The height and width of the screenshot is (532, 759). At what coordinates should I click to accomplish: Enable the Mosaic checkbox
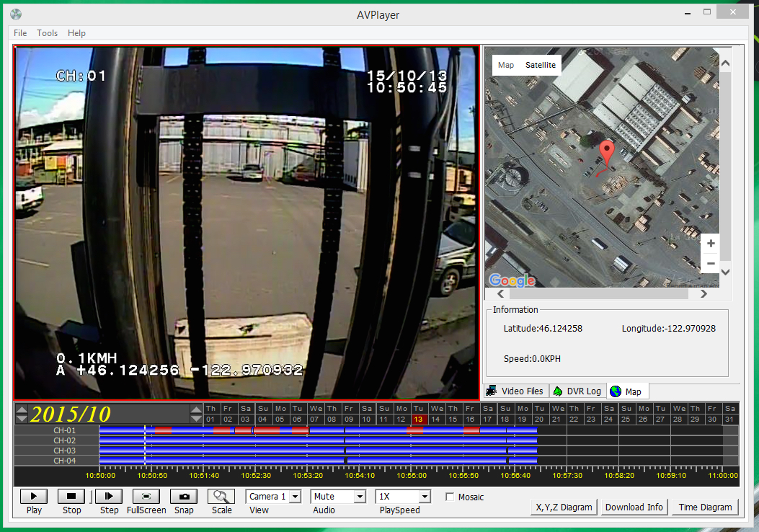point(450,497)
